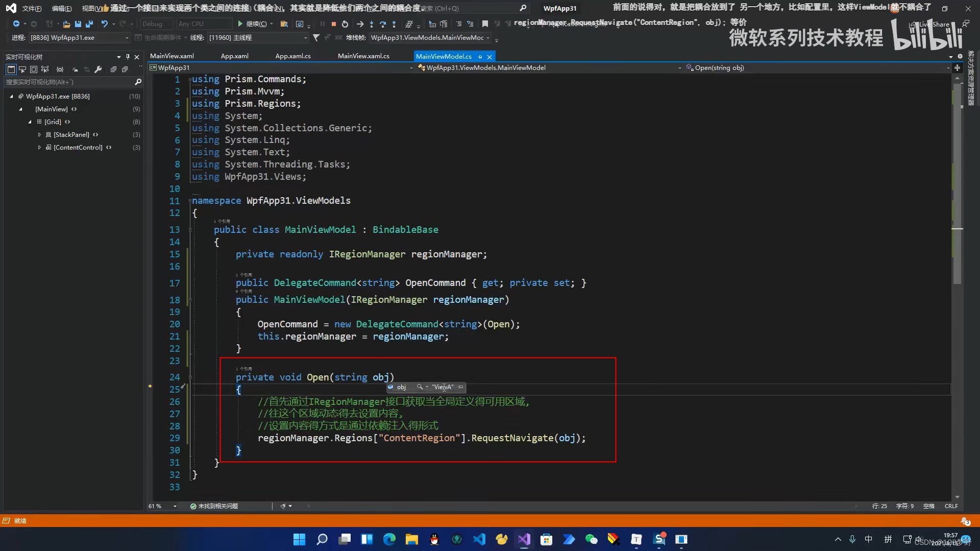Click the Step Into icon

(x=372, y=24)
